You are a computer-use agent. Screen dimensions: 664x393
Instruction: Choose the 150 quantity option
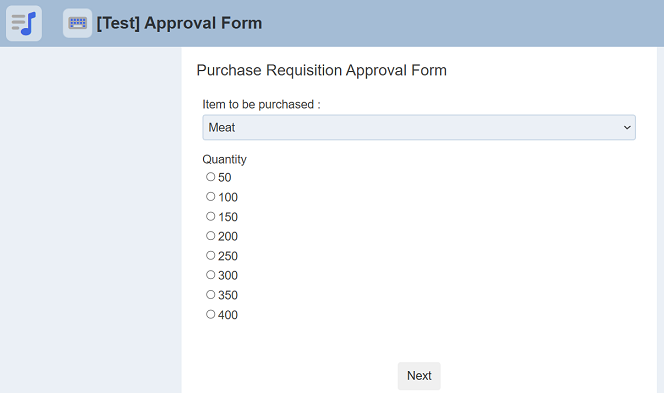tap(210, 216)
